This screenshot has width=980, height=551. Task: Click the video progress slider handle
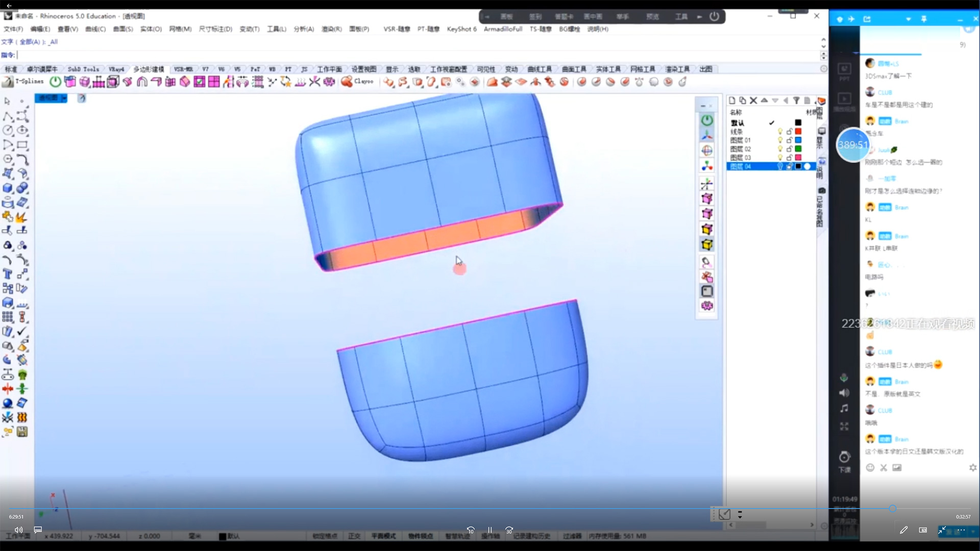(892, 509)
